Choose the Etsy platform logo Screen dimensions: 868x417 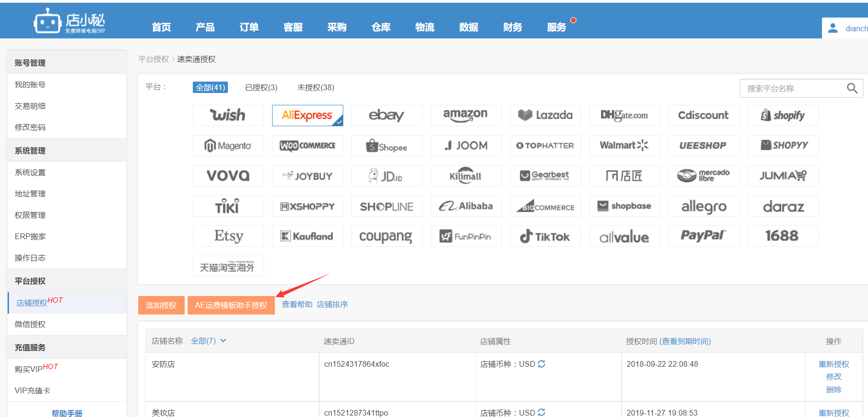click(x=228, y=236)
